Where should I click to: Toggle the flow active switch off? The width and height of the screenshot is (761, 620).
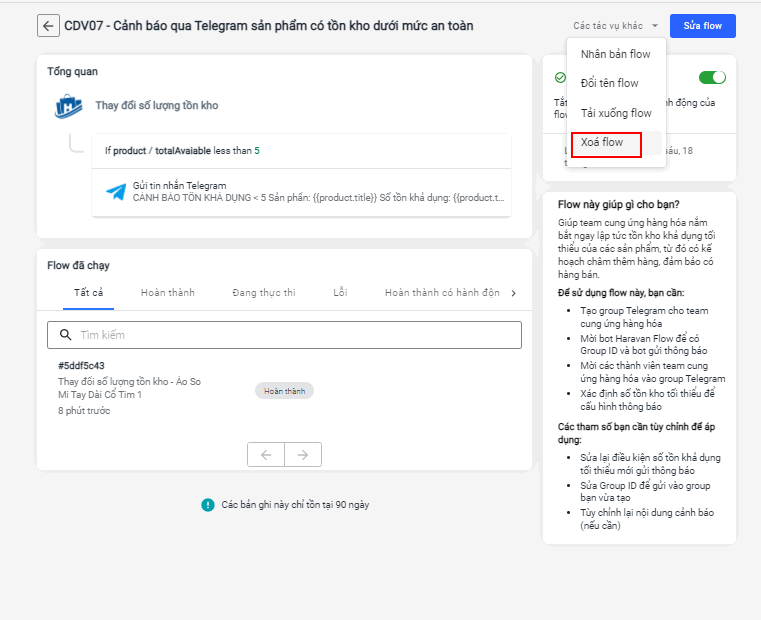click(x=712, y=77)
